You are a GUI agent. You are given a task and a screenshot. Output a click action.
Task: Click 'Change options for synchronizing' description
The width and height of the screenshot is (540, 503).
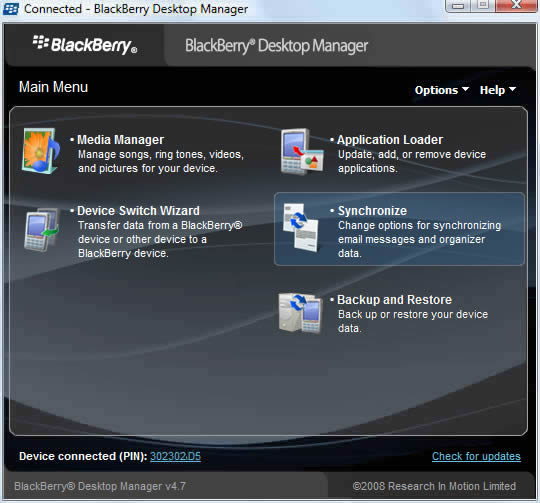tap(419, 226)
